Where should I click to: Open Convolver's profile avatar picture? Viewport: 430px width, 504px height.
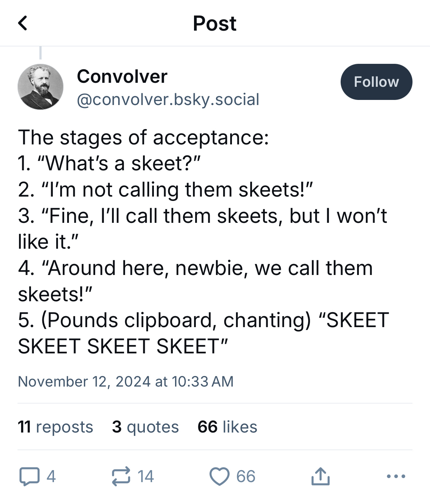point(40,87)
